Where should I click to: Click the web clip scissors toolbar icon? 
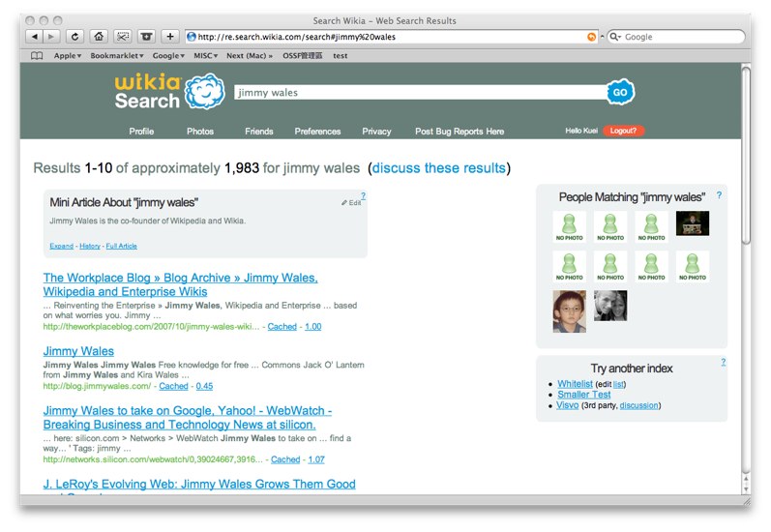[x=123, y=37]
